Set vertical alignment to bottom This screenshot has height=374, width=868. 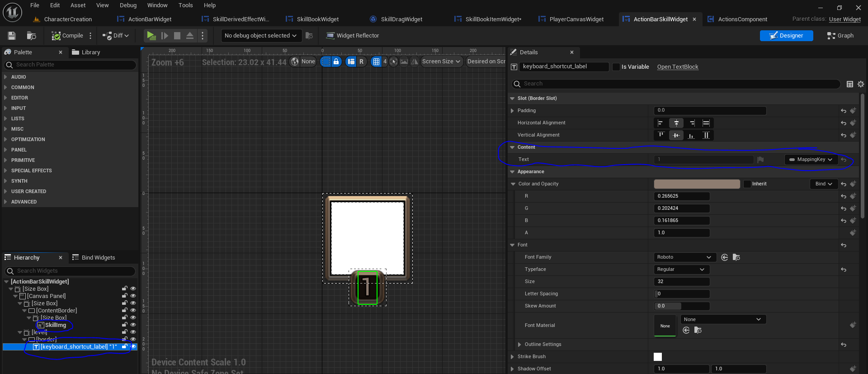(x=691, y=135)
